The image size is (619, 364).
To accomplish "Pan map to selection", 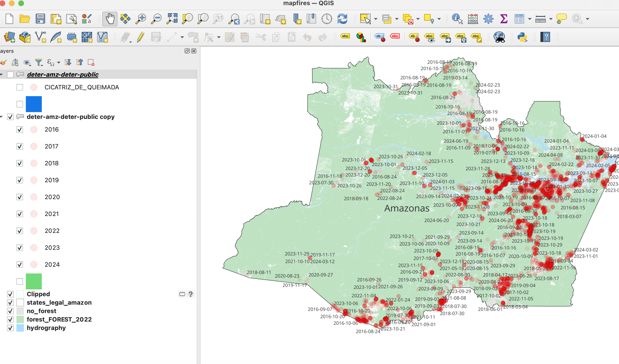I will click(125, 19).
